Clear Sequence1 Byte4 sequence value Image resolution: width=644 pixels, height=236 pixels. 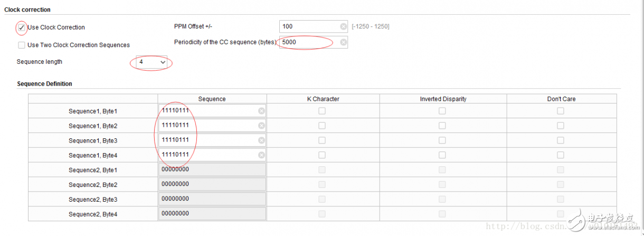click(x=261, y=155)
